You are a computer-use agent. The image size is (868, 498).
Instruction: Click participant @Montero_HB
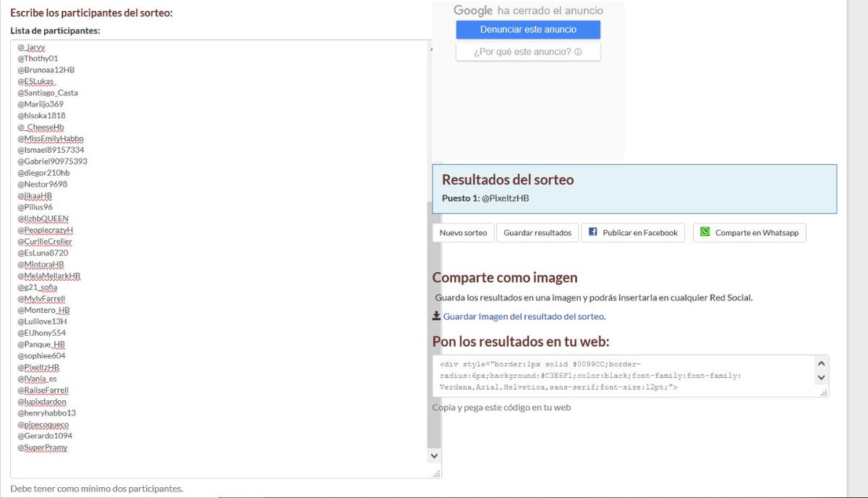click(x=44, y=311)
